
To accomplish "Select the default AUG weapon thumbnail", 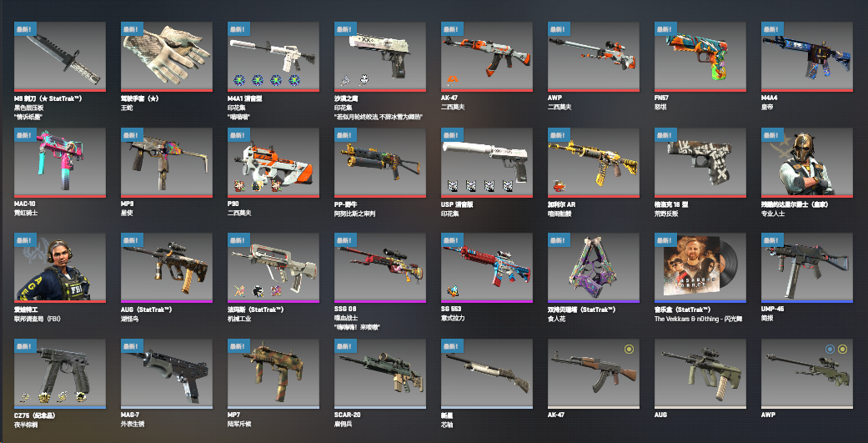I will 700,375.
